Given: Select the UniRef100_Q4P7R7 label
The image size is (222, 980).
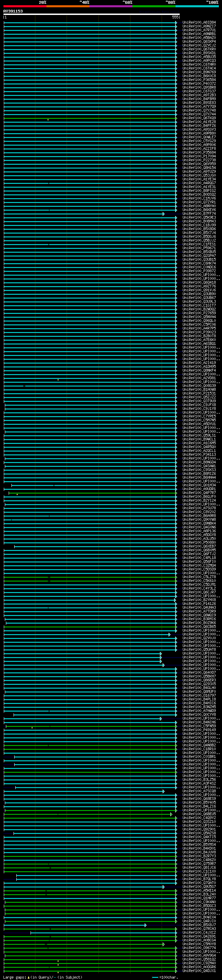Looking at the screenshot, I should [x=199, y=493].
